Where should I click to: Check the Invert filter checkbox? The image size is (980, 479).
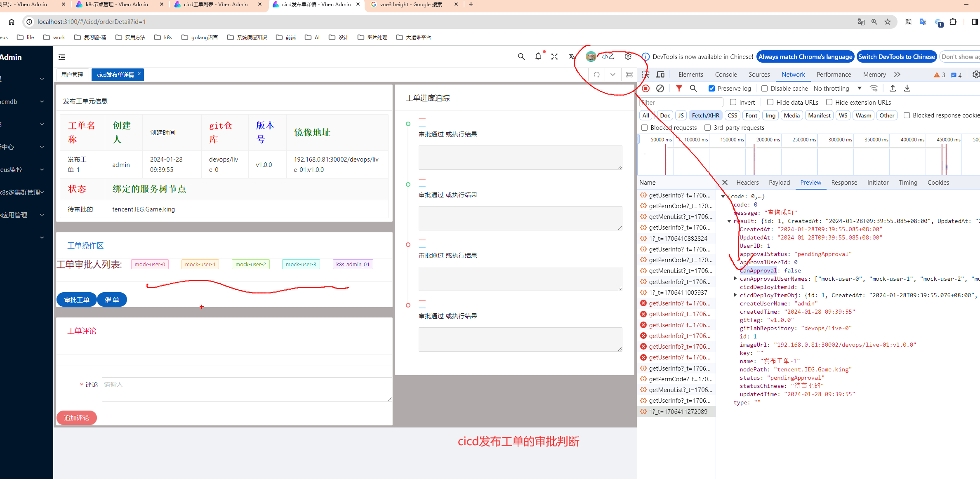pos(733,102)
